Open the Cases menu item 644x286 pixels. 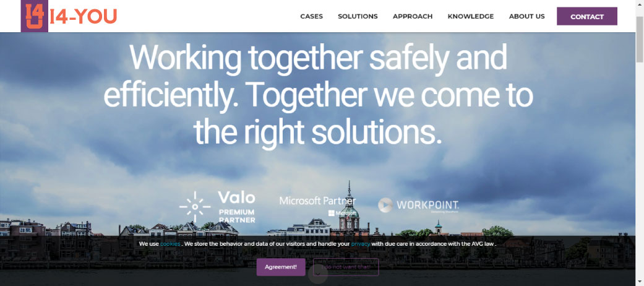tap(311, 17)
